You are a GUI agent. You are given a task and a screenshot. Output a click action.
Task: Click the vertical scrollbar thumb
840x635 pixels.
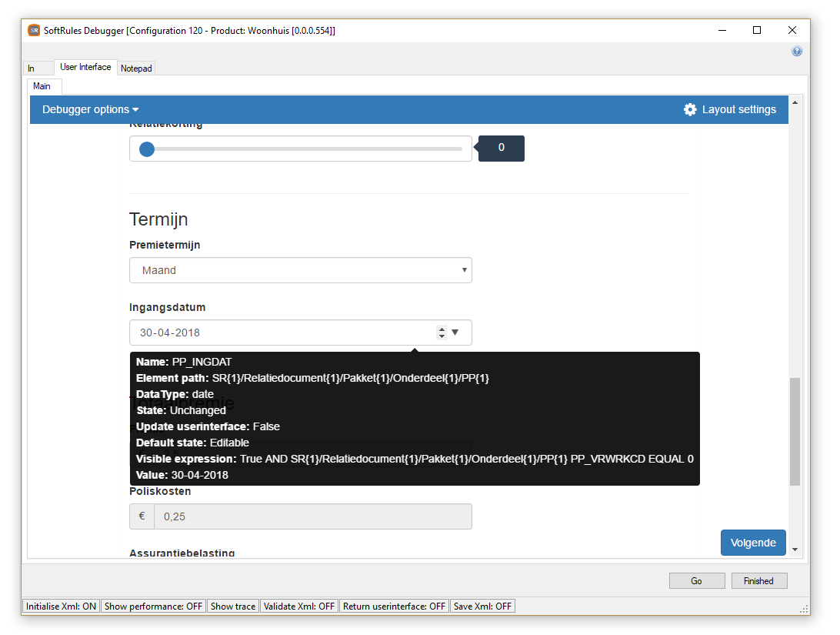coord(795,432)
